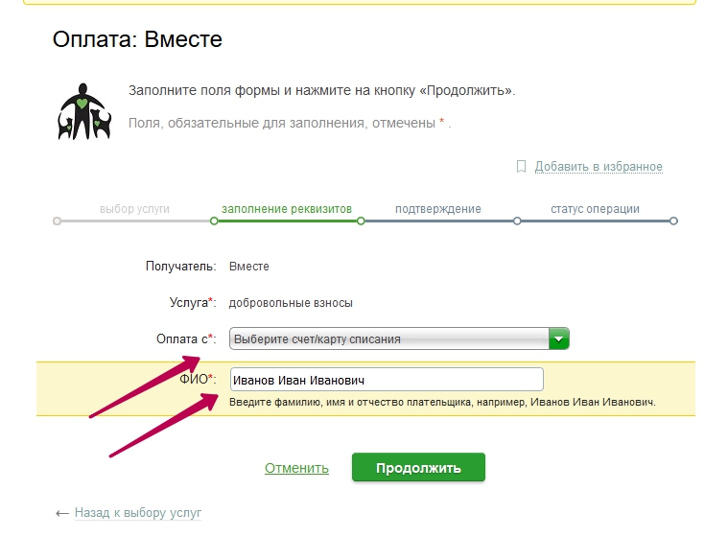Add the payment via Добавить в избранное link
728x560 pixels.
click(x=599, y=167)
